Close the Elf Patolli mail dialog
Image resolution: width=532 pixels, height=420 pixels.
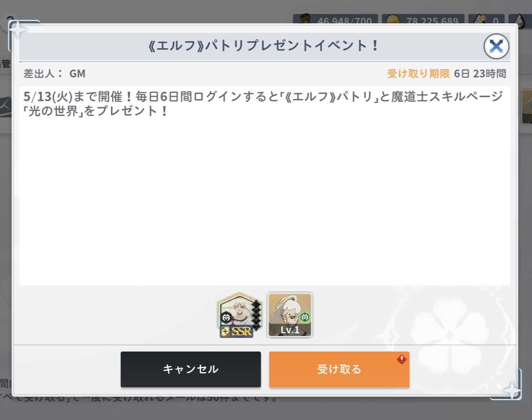pyautogui.click(x=496, y=46)
